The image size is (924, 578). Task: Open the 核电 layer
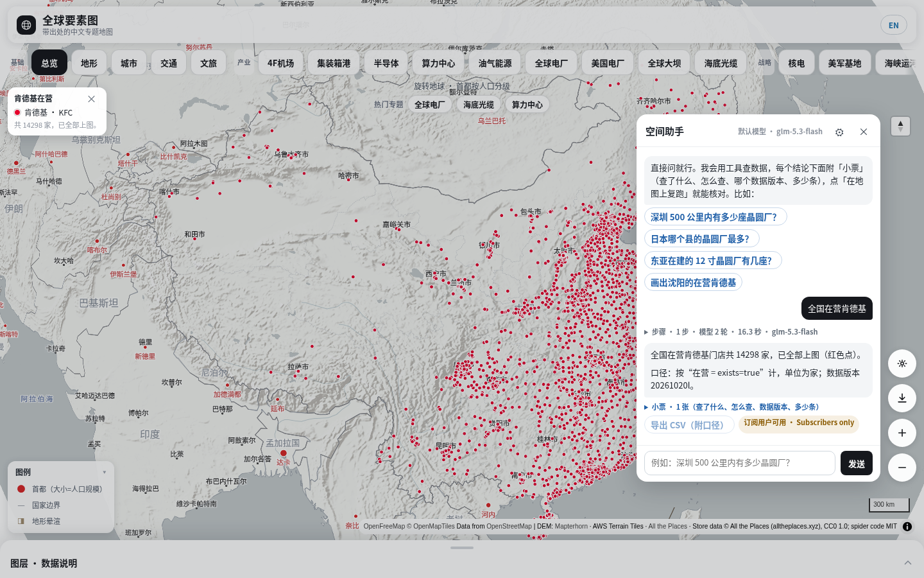[x=796, y=63]
